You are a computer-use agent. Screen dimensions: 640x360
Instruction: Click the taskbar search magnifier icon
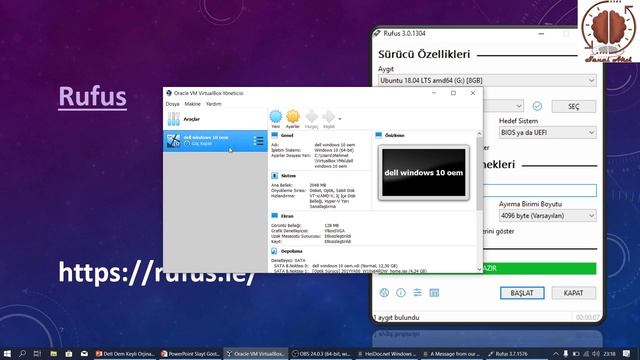22,353
